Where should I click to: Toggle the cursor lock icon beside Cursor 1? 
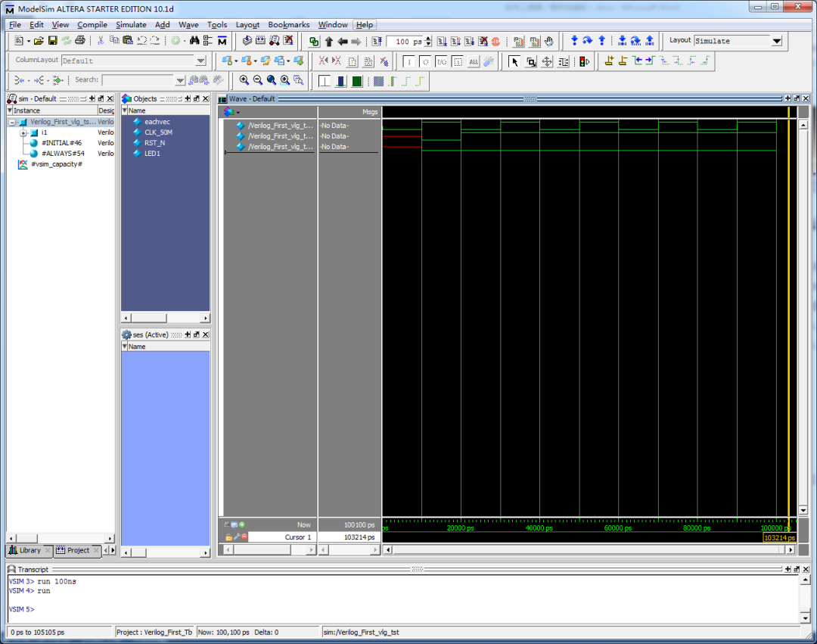point(228,537)
